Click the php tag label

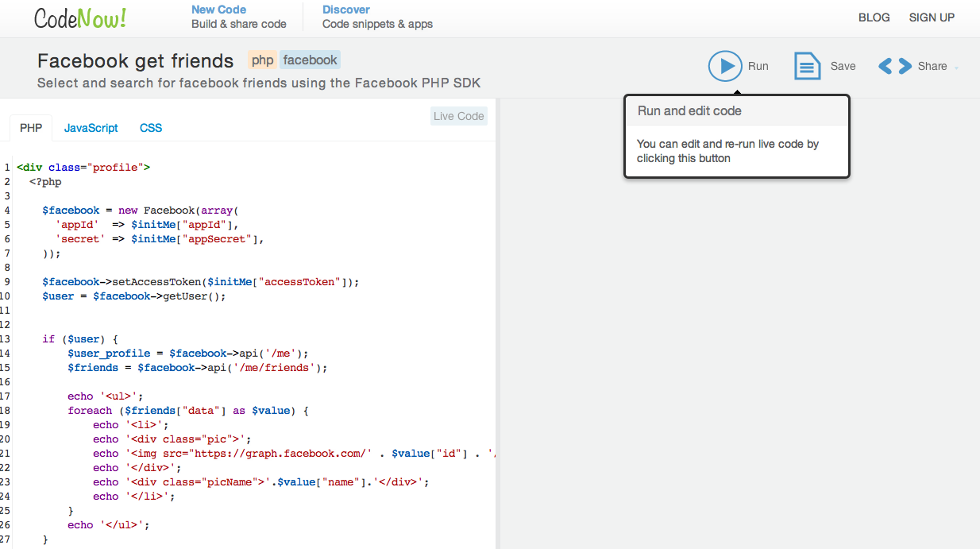tap(262, 60)
